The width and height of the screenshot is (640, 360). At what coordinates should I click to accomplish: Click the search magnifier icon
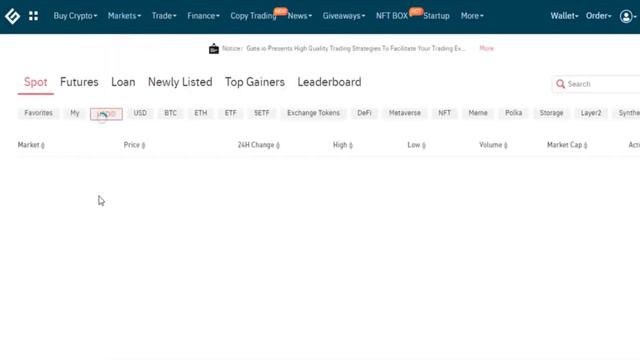(560, 84)
